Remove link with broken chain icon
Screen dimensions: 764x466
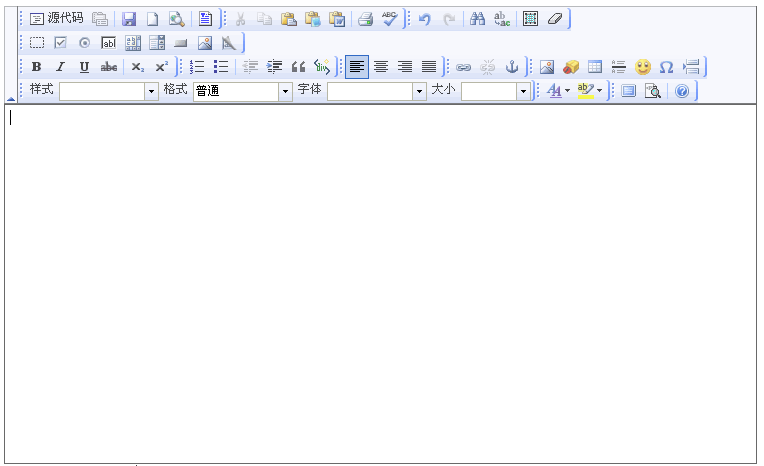487,67
